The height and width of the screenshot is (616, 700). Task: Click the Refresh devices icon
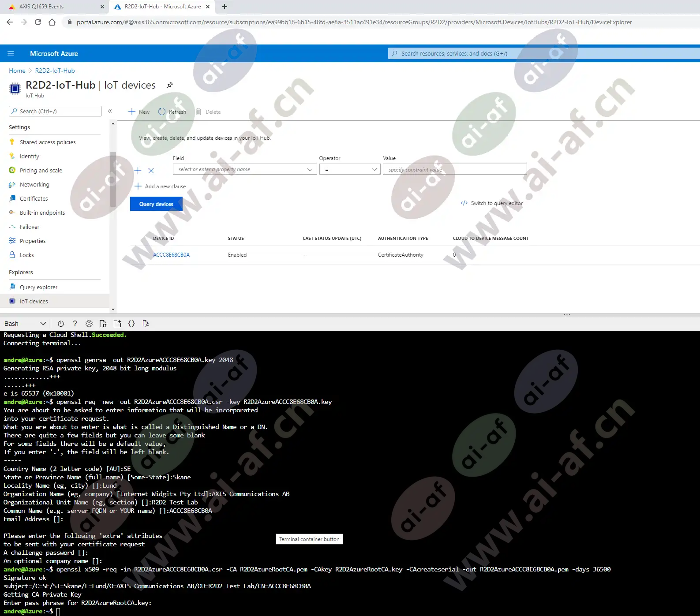(162, 112)
